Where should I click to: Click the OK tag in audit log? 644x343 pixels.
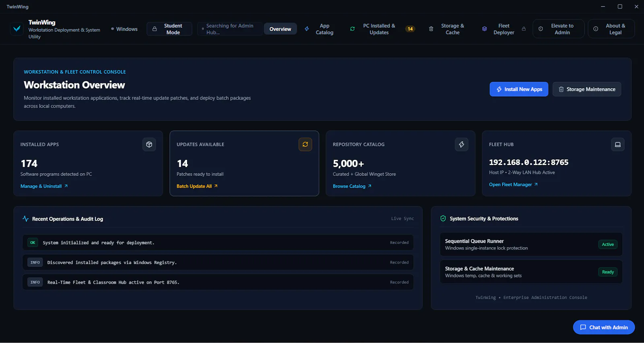[x=33, y=242]
